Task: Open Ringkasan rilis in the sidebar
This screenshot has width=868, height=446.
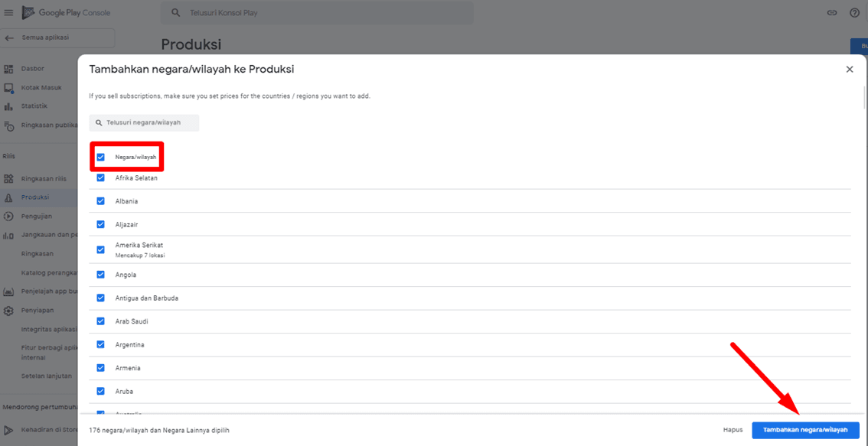Action: click(44, 179)
